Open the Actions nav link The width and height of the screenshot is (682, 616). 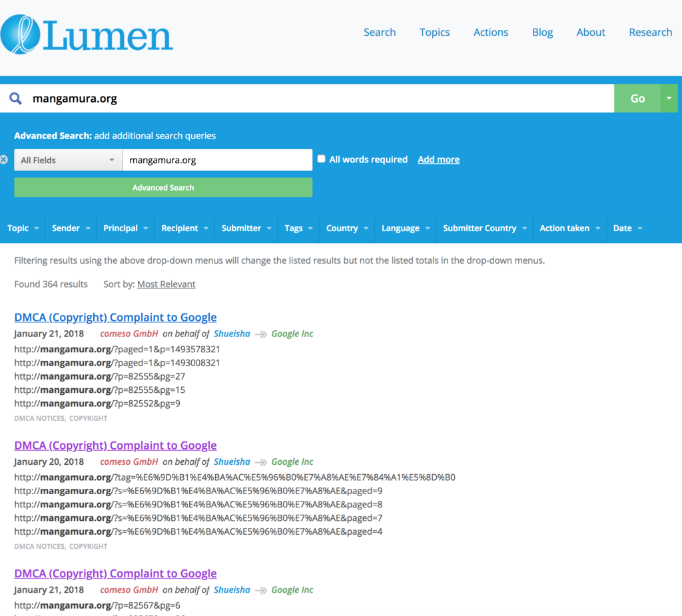[491, 32]
